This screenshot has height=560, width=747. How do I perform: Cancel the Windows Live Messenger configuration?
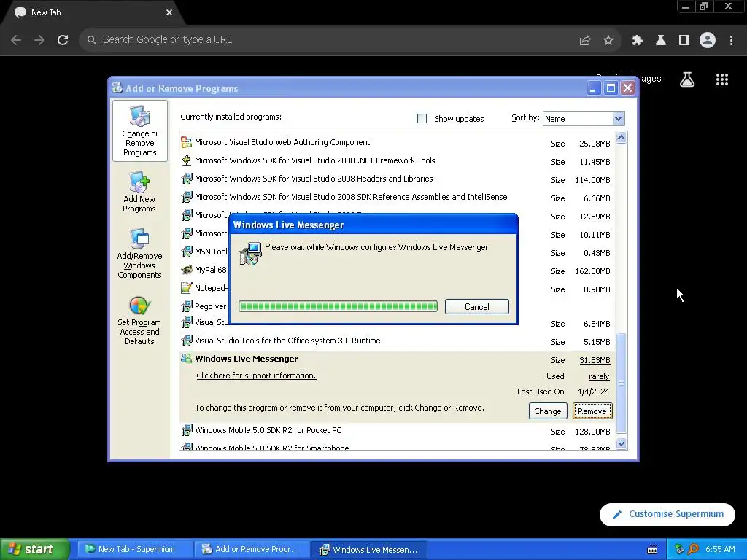(476, 307)
